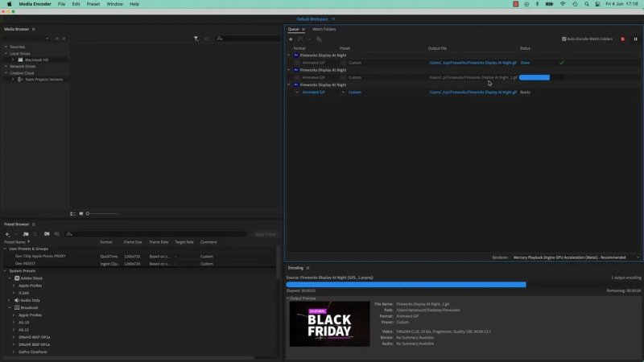Click Duplicate icon in Queue toolbar
Image resolution: width=644 pixels, height=362 pixels.
[x=319, y=39]
